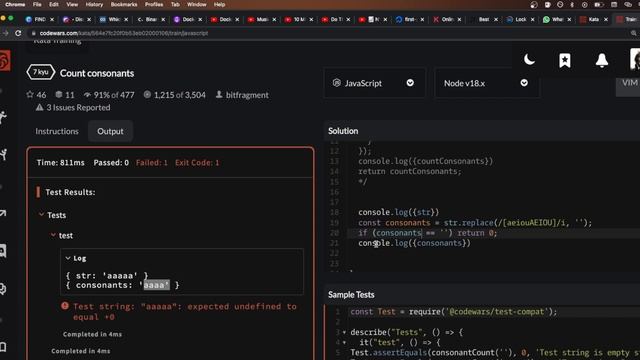The height and width of the screenshot is (360, 640).
Task: Click the 3 Issues Reported link
Action: tap(78, 107)
